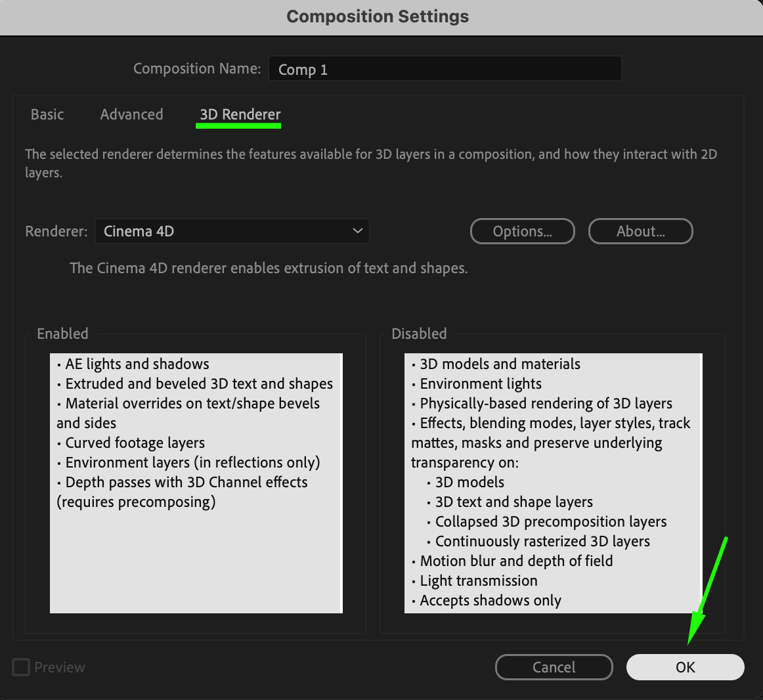Enable the Preview checkbox
This screenshot has height=700, width=763.
(x=22, y=667)
